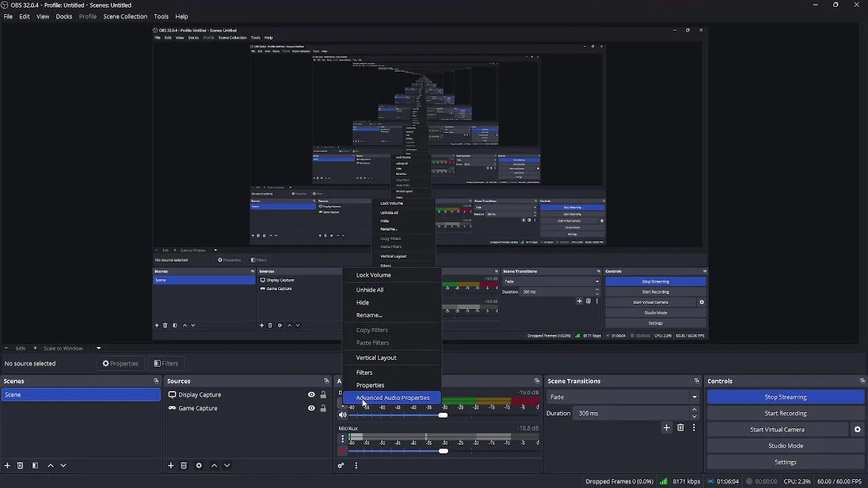The image size is (868, 488).
Task: Click Start Virtual Camera button
Action: tap(777, 430)
